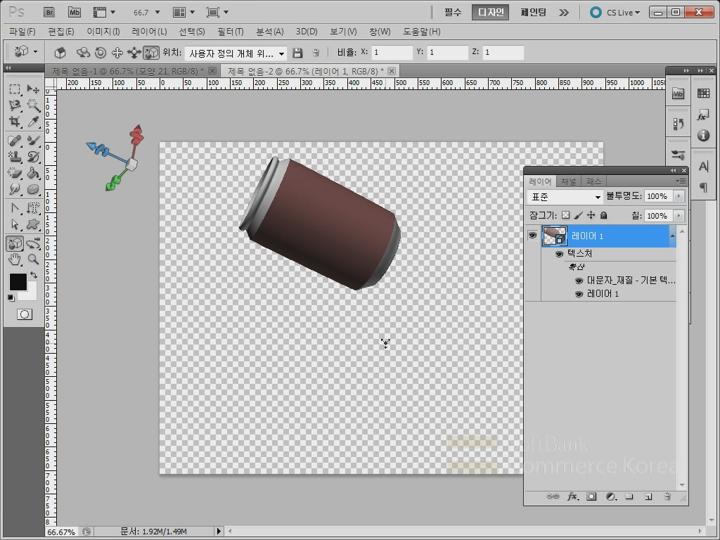Switch to 디자인 workspace
720x540 pixels.
[x=490, y=12]
